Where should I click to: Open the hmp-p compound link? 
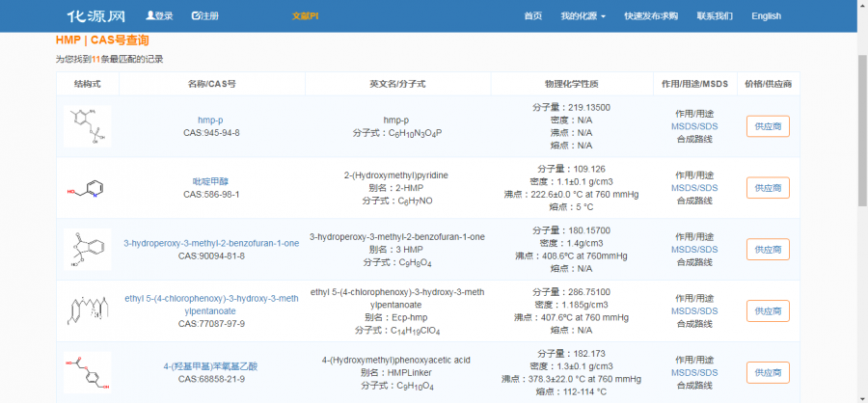tap(210, 121)
